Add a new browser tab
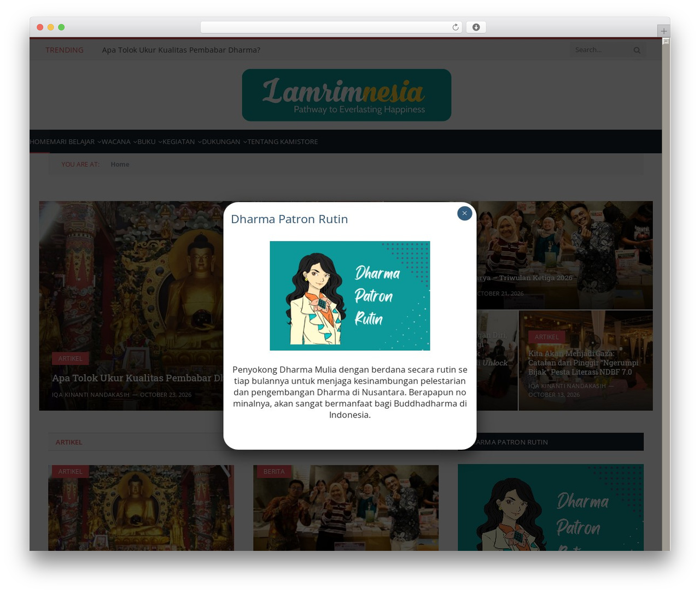 [x=664, y=31]
